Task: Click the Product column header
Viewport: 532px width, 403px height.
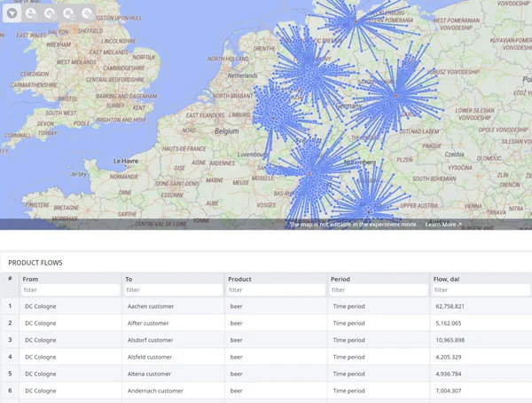Action: pos(241,278)
